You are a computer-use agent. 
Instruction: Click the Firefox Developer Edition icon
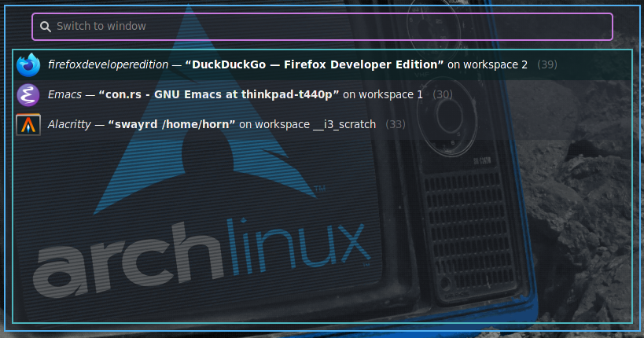[x=28, y=65]
